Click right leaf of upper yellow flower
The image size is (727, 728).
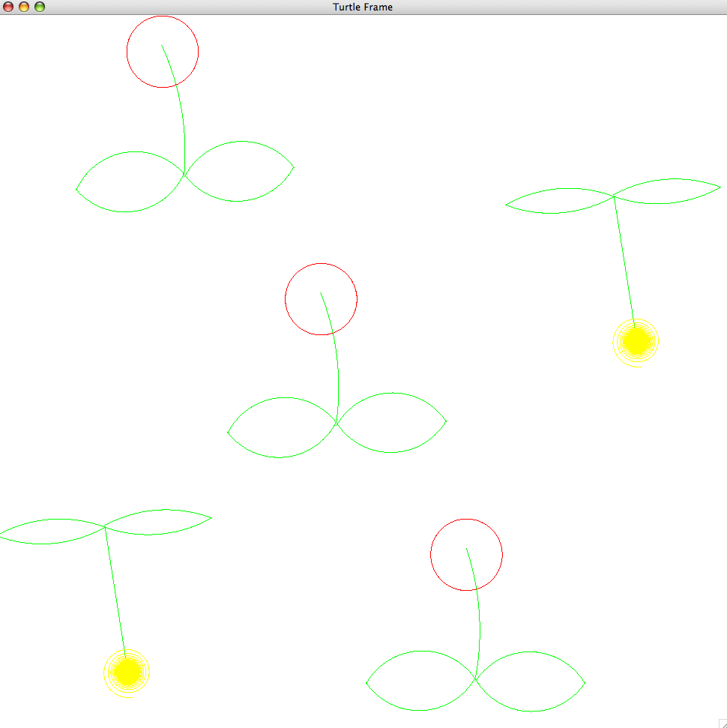click(x=667, y=191)
